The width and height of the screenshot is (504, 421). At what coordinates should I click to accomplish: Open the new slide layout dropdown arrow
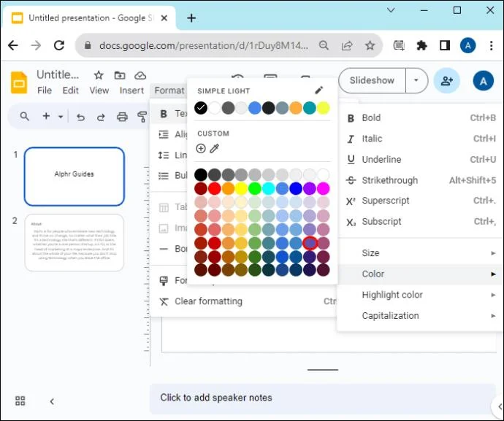click(61, 117)
